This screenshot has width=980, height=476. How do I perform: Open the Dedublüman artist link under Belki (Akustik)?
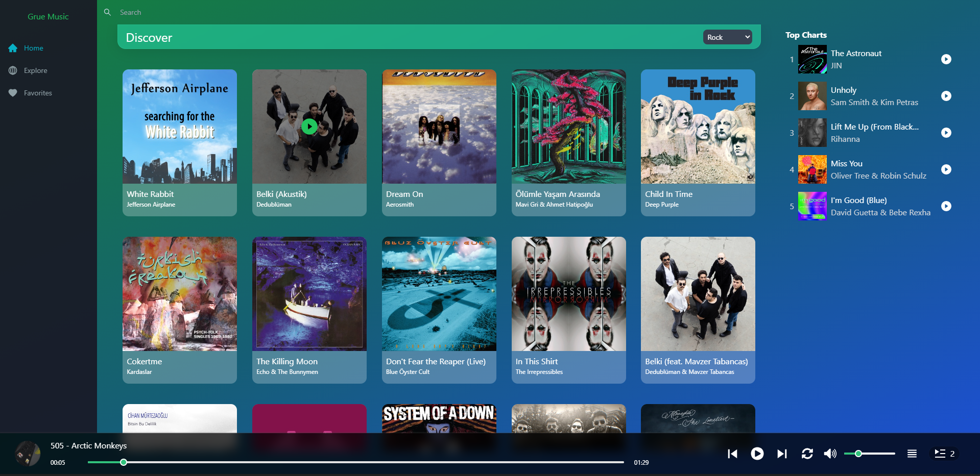274,205
